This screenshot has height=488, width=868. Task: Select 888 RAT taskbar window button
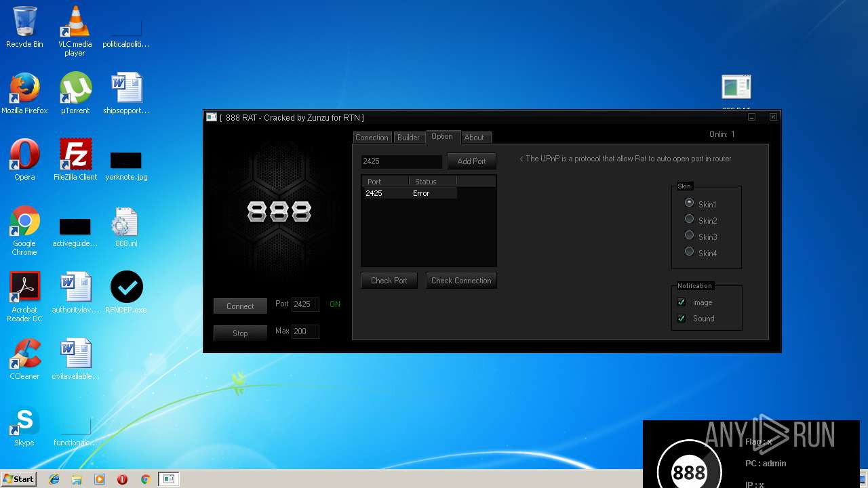(169, 479)
